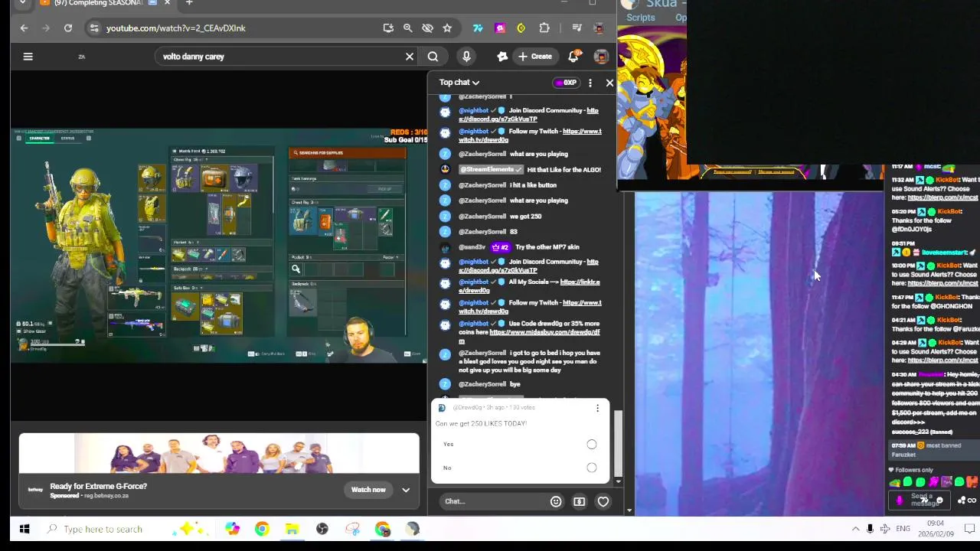Image resolution: width=980 pixels, height=551 pixels.
Task: Open site information icon beside URL
Action: (x=93, y=28)
